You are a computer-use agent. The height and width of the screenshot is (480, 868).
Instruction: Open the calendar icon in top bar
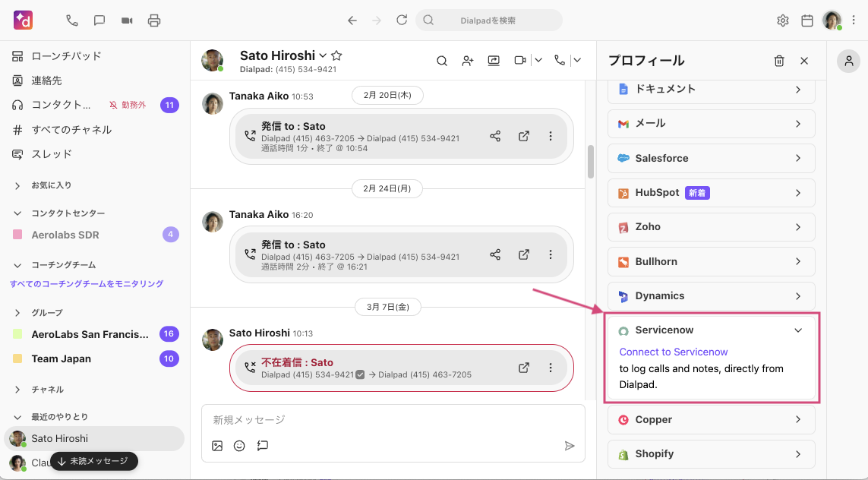pos(807,21)
